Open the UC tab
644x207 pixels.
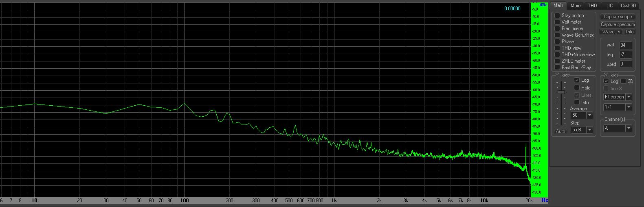[609, 6]
